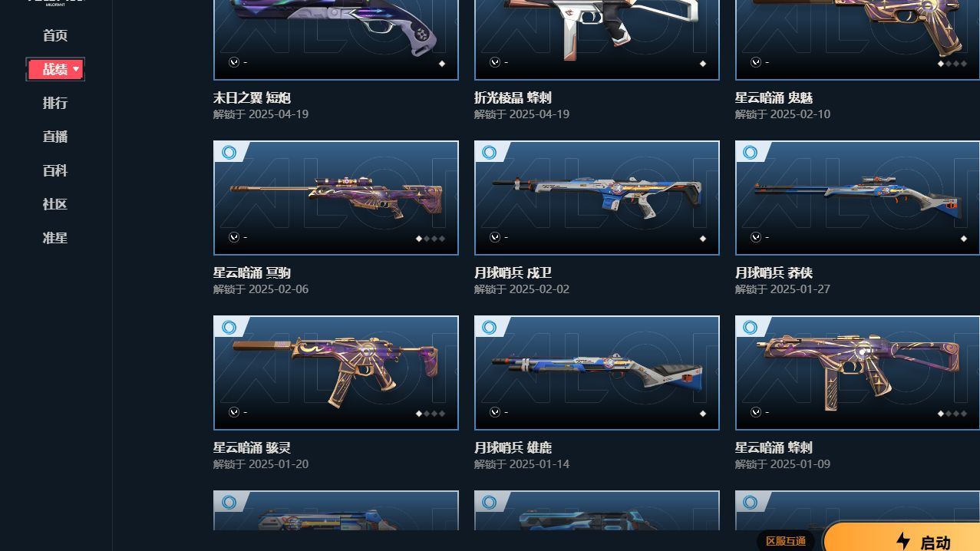Click the blue ring badge on 星云暗涌 冥驹

pyautogui.click(x=229, y=152)
